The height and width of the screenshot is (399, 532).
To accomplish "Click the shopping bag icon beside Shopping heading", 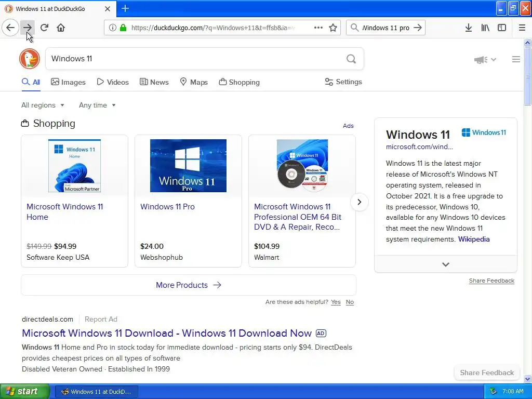I will (25, 124).
